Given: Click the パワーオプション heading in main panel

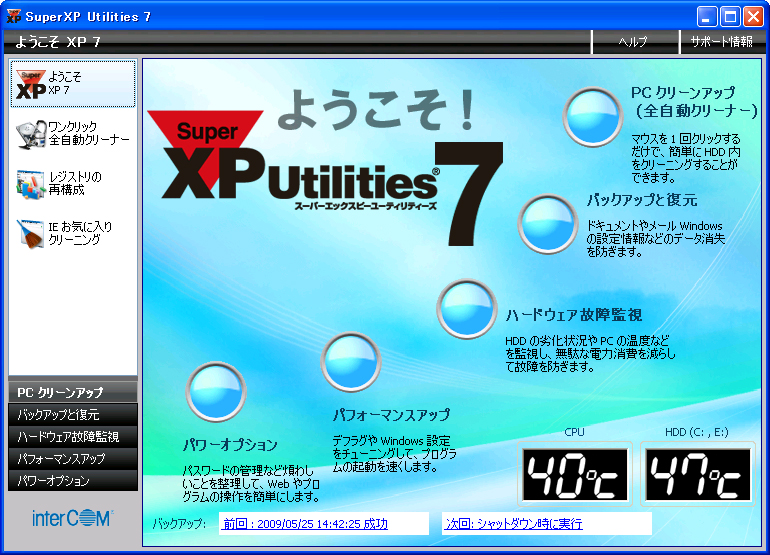Looking at the screenshot, I should (230, 445).
